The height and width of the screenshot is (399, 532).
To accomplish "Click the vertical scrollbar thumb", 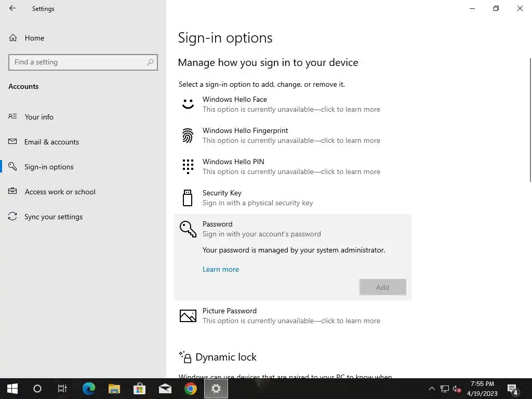I will pos(530,120).
